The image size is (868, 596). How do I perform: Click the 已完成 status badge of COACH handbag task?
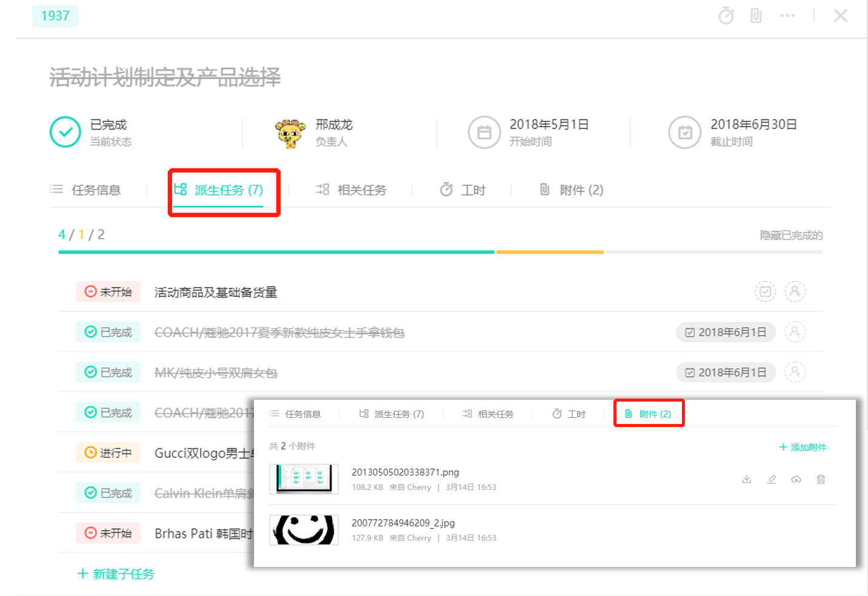pyautogui.click(x=108, y=331)
